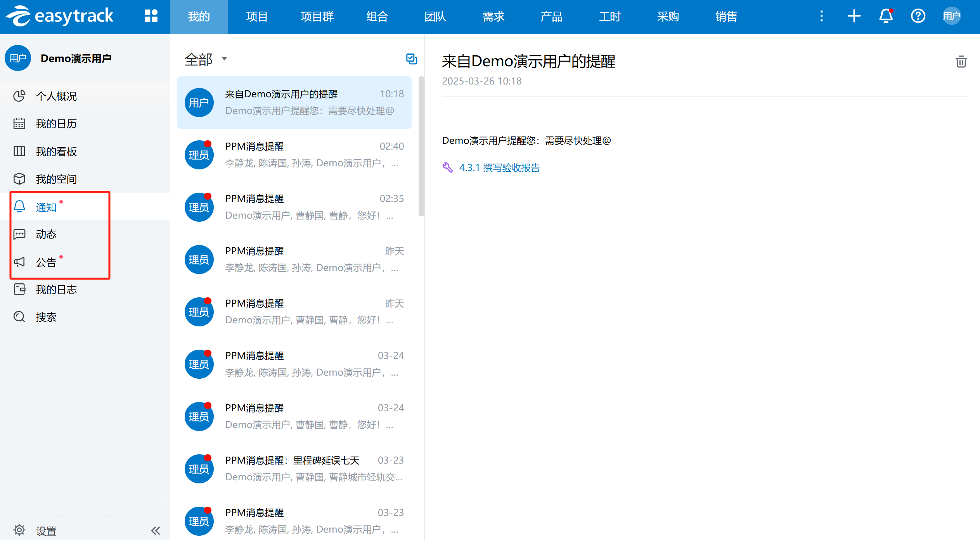
Task: Open 我的看板 in sidebar
Action: [x=56, y=152]
